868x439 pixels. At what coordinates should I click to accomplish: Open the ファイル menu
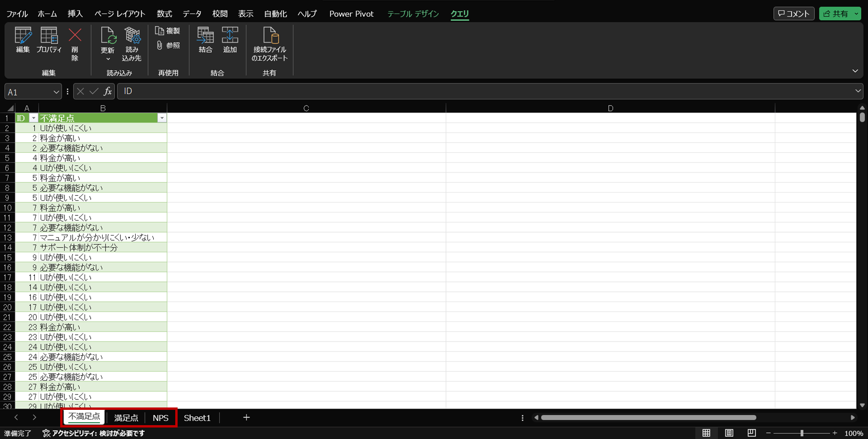click(x=17, y=14)
